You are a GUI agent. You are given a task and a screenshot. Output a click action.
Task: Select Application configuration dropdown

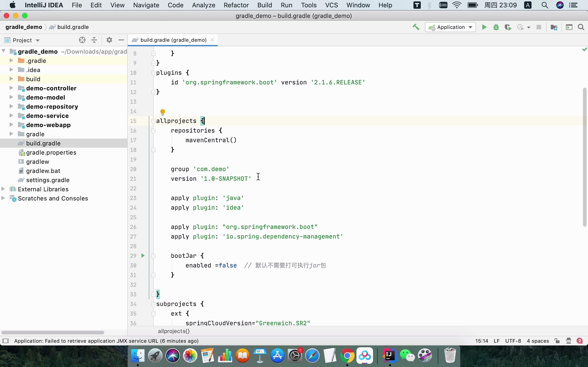[x=450, y=27]
